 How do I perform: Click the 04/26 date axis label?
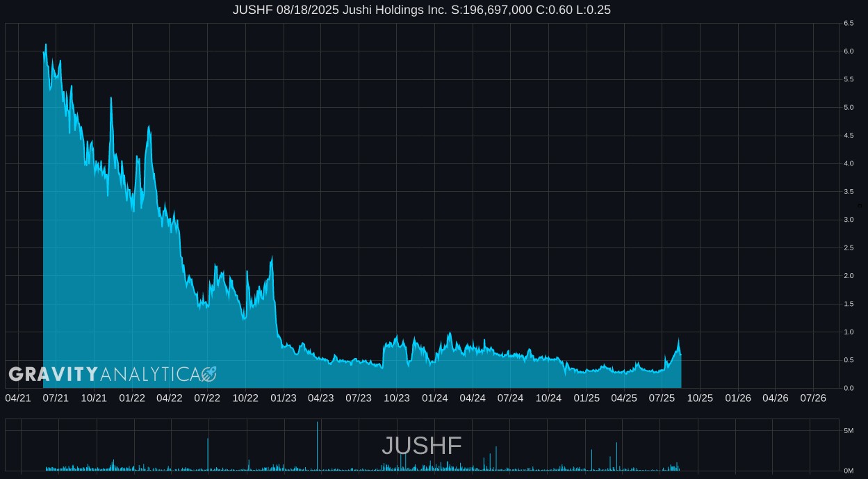776,398
